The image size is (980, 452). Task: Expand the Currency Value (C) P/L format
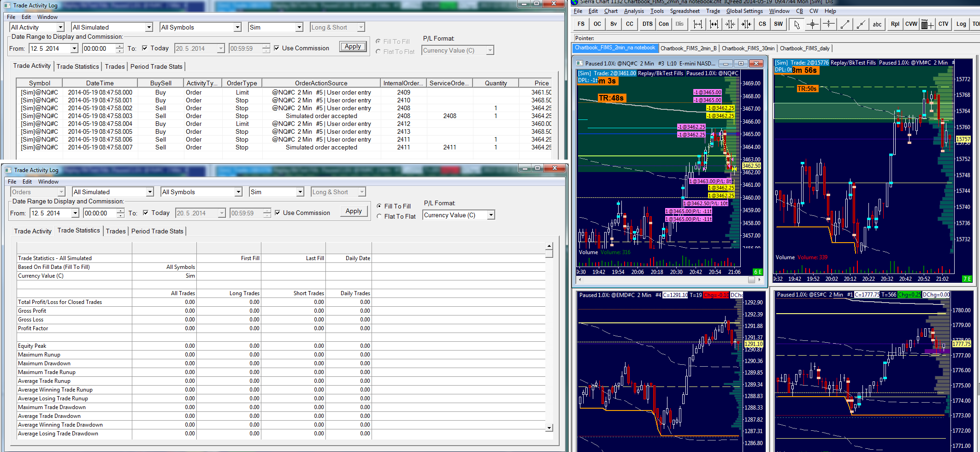coord(491,215)
